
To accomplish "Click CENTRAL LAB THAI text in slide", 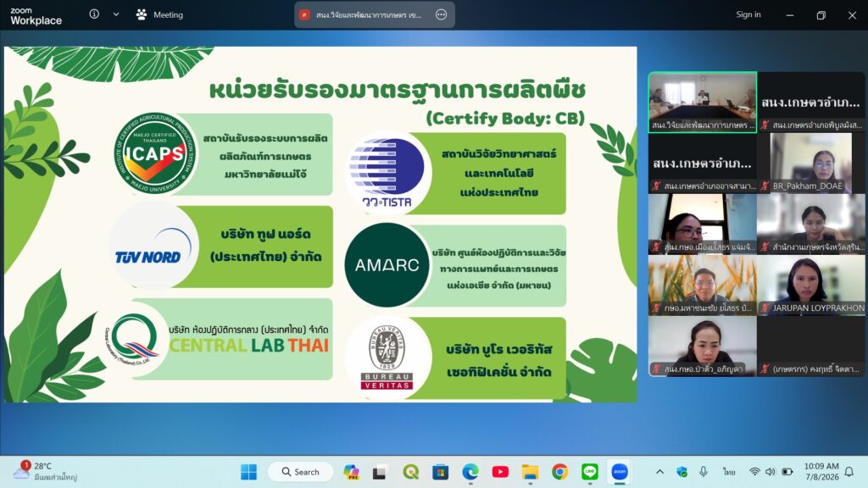I will 248,346.
